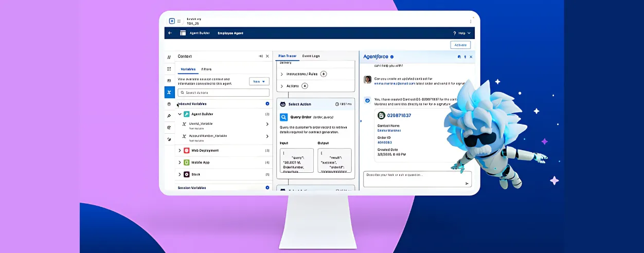Open the Order ID number link
This screenshot has width=644, height=253.
[x=384, y=142]
